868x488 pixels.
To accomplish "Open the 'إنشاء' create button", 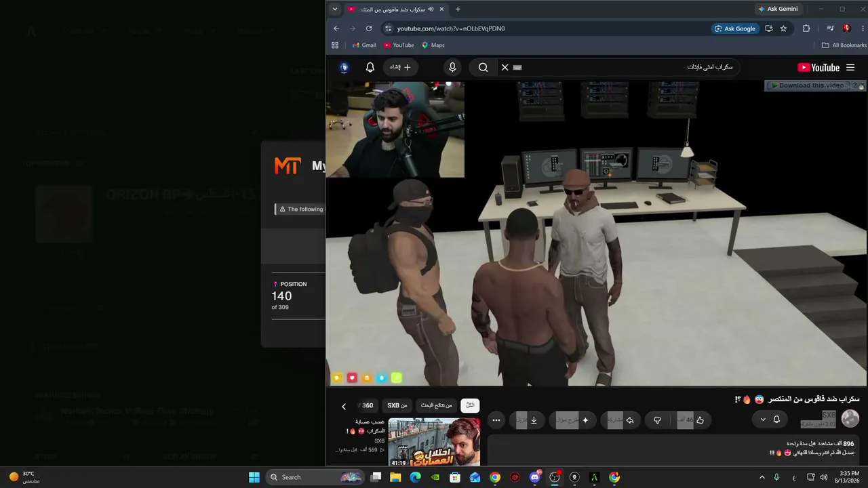I will coord(400,68).
